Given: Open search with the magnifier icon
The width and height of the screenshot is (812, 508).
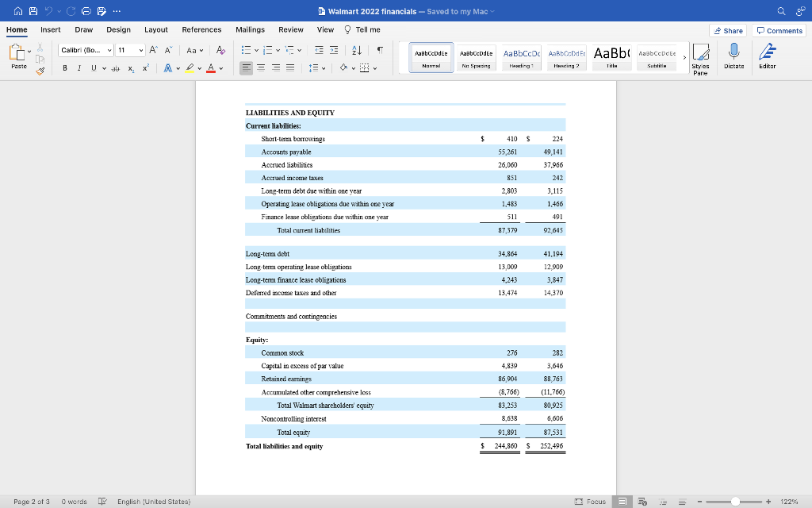Looking at the screenshot, I should (781, 11).
